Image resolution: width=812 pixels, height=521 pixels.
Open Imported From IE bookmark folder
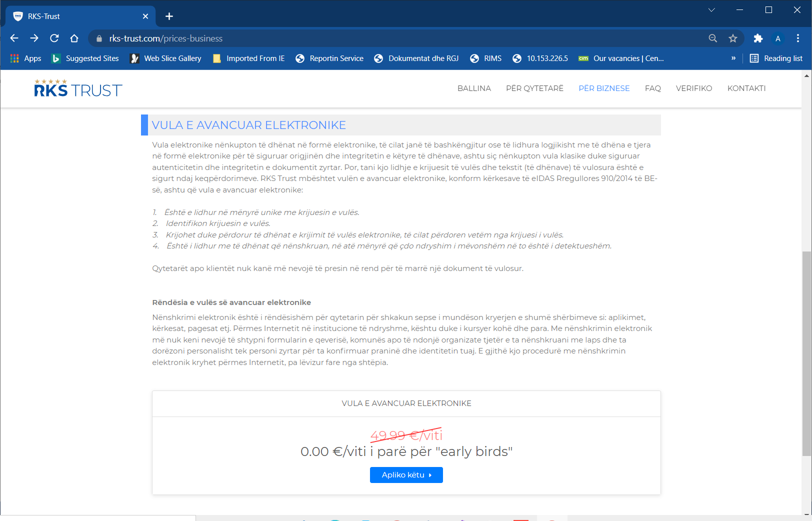[x=249, y=58]
